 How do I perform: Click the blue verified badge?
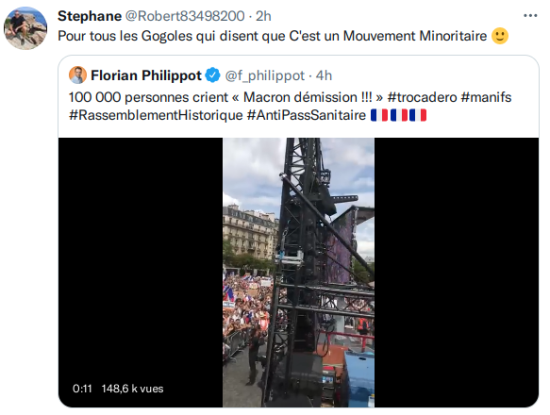(x=212, y=75)
